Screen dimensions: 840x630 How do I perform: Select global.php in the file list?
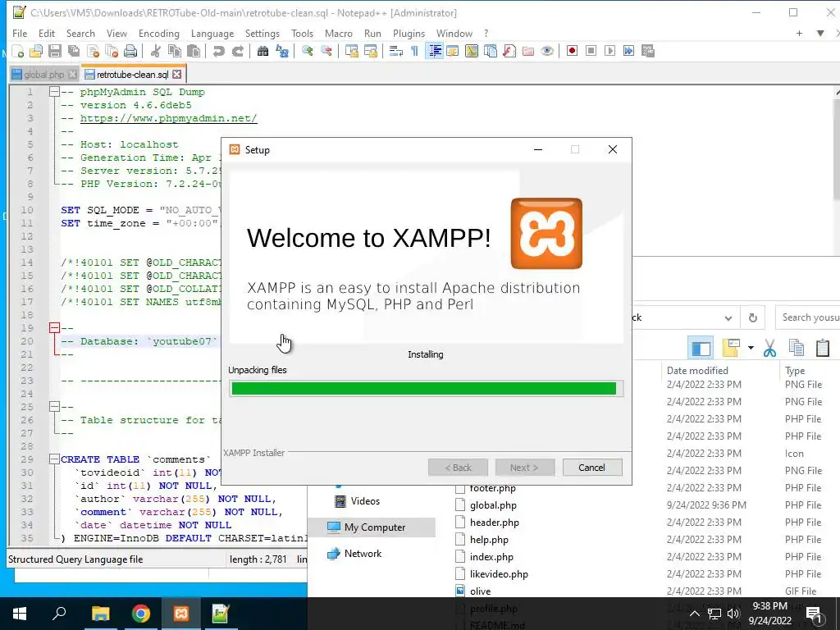click(493, 505)
